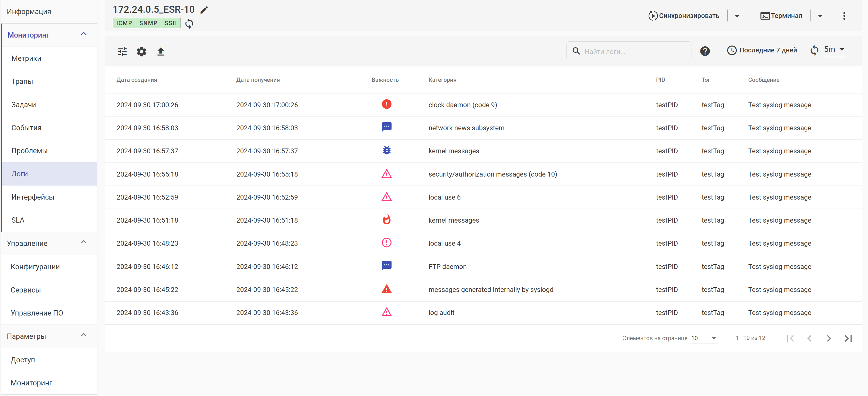Click the upload arrow icon in toolbar
Image resolution: width=868 pixels, height=396 pixels.
pos(161,52)
